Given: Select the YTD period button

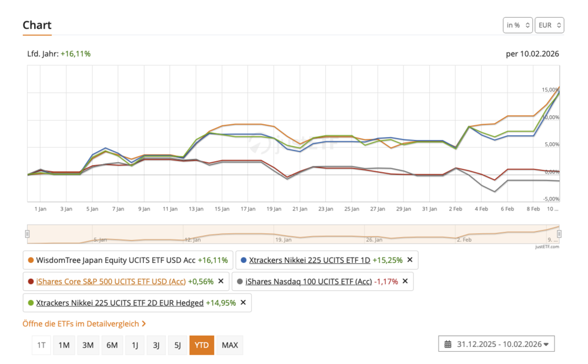Looking at the screenshot, I should [202, 345].
